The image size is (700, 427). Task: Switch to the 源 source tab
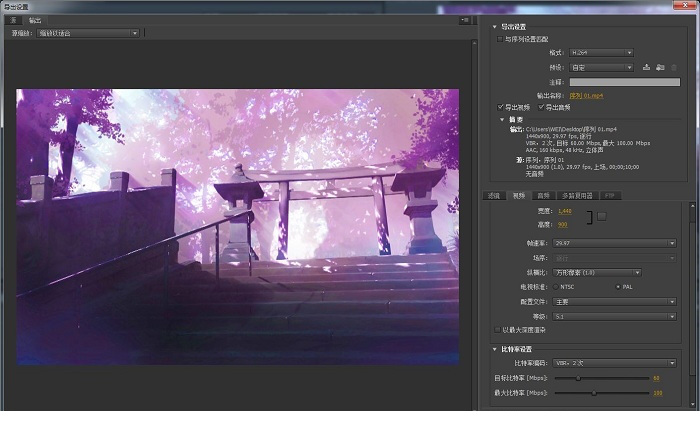coord(13,20)
